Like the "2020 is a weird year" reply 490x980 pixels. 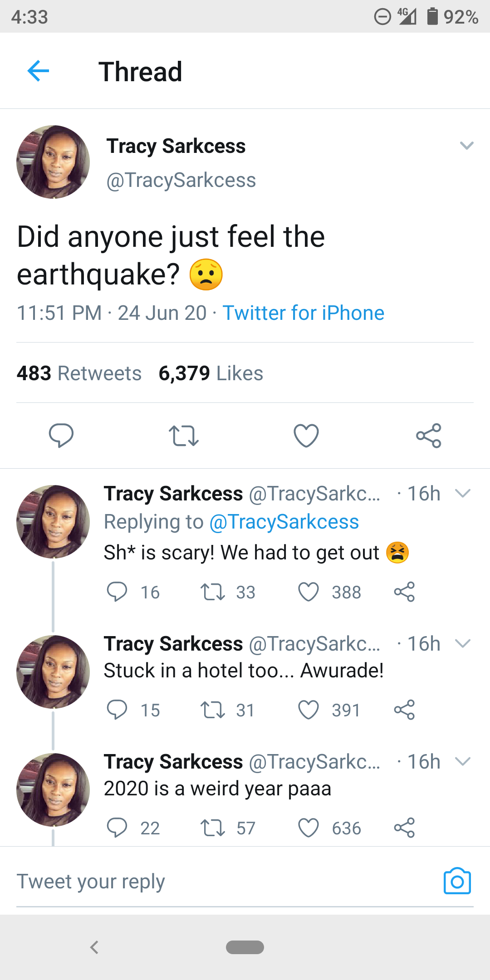pyautogui.click(x=309, y=828)
